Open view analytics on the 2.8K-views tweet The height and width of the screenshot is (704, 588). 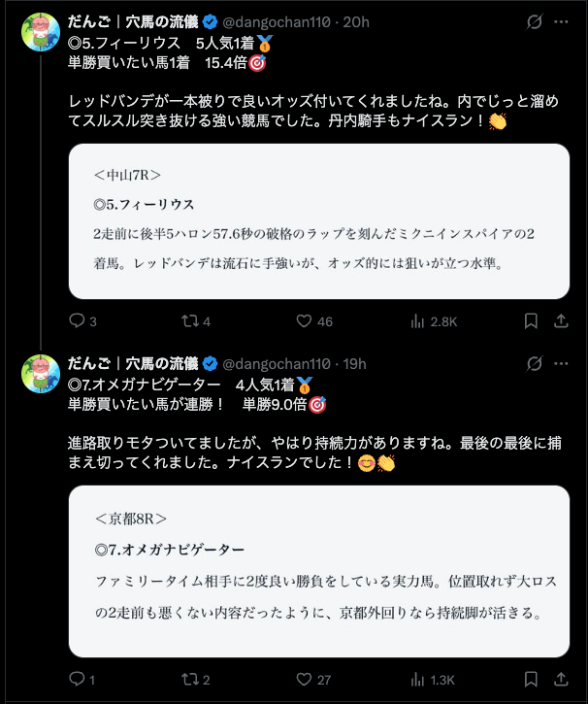[x=418, y=321]
